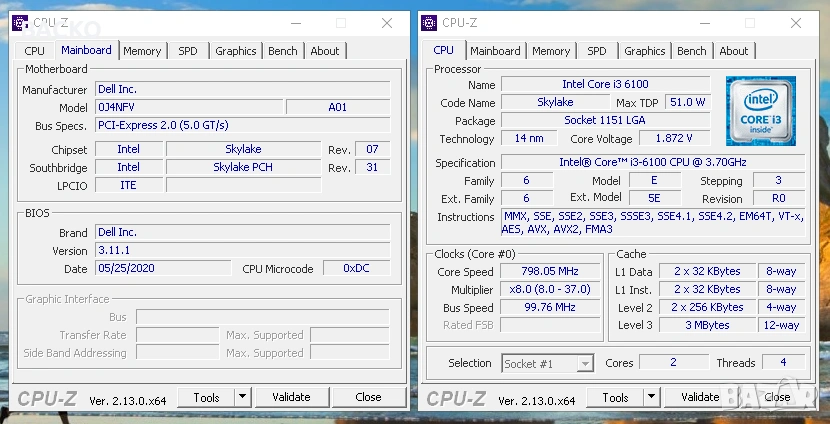Close the right CPU-Z window using the title bar X
The height and width of the screenshot is (424, 830).
point(796,22)
